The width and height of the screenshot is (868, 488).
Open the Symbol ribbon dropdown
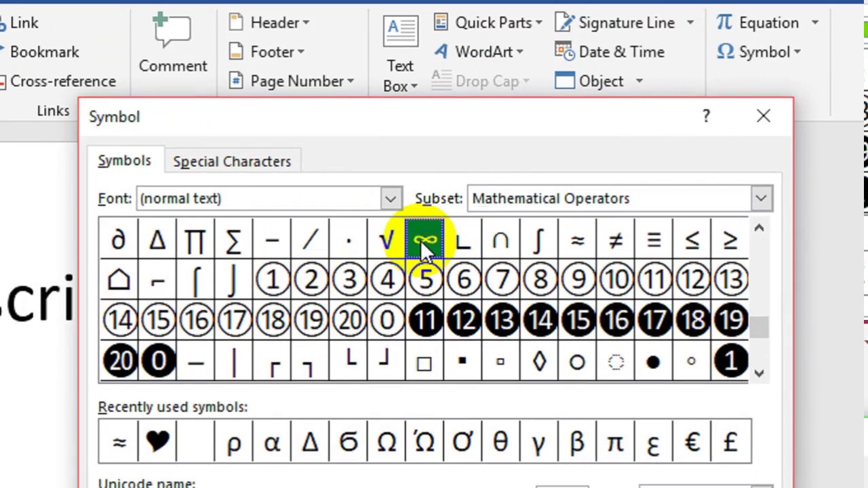(x=759, y=52)
